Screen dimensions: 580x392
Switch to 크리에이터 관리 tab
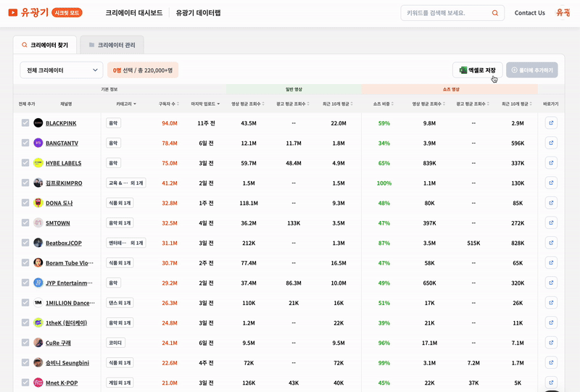point(112,45)
